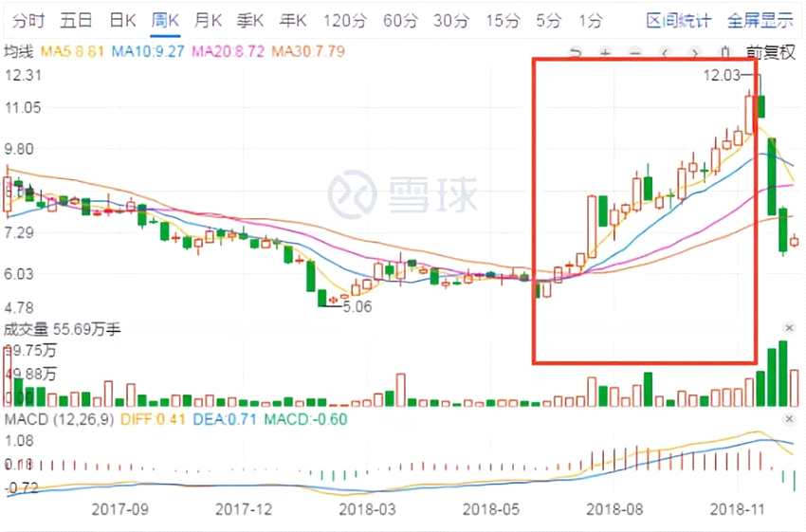806x532 pixels.
Task: Move chart right with right chevron
Action: click(x=695, y=52)
